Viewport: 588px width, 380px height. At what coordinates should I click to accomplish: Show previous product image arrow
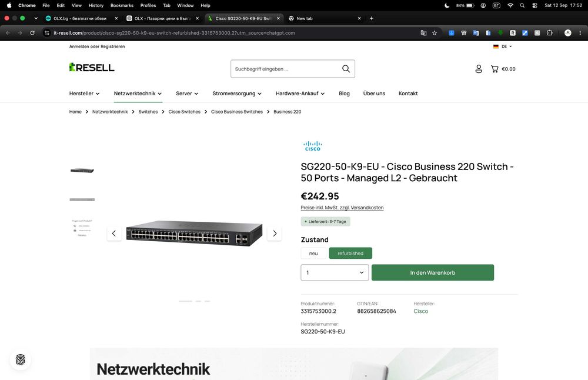(x=114, y=234)
